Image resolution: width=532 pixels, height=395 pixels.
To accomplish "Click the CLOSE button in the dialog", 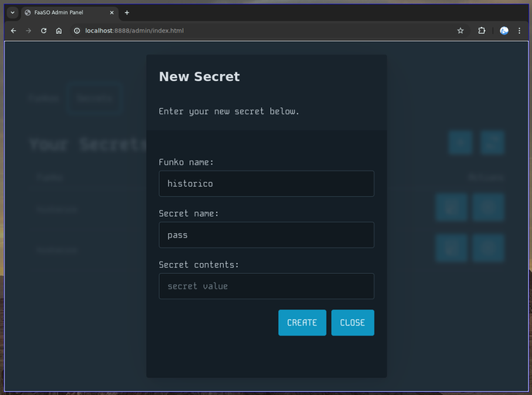I will [353, 322].
